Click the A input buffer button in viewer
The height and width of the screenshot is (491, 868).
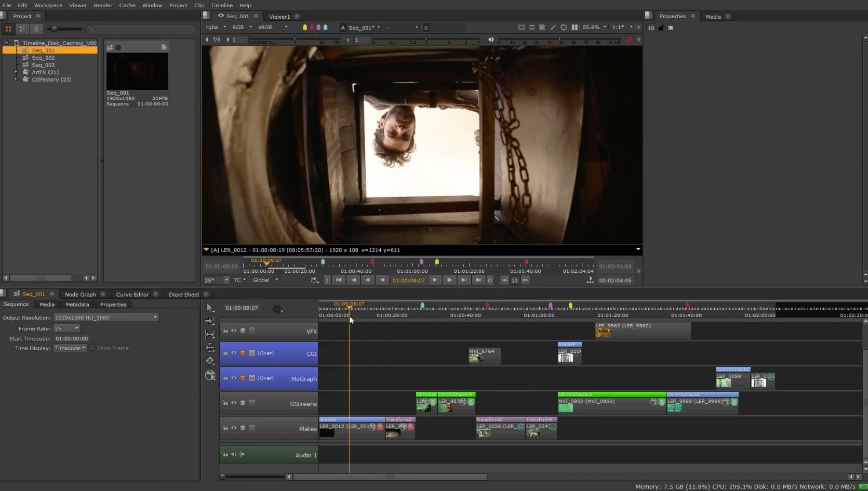pyautogui.click(x=342, y=27)
